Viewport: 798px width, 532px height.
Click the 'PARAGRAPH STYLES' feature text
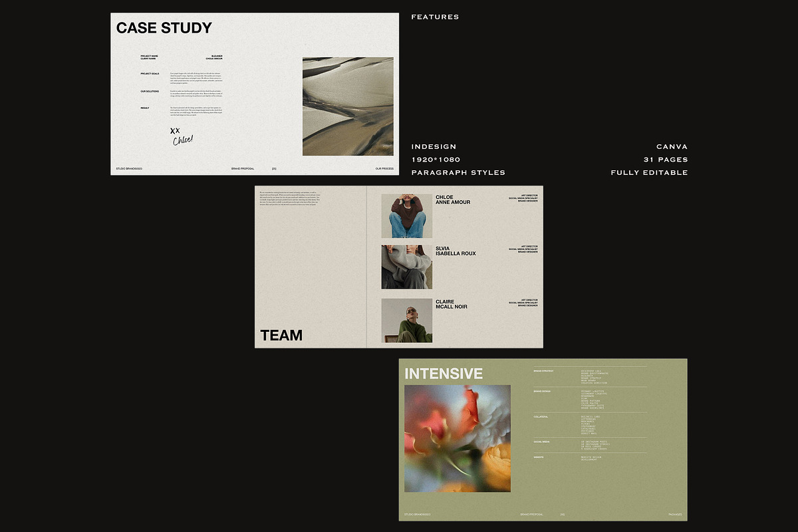click(458, 173)
